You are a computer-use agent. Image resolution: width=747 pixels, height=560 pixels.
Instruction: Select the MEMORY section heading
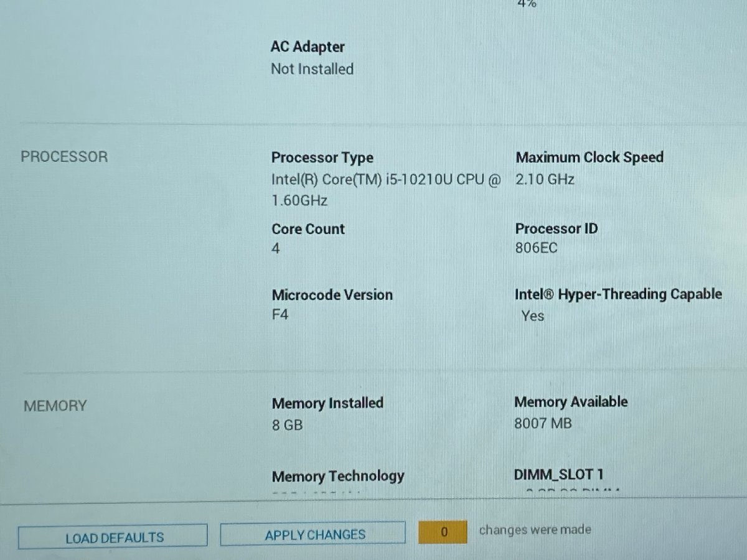coord(55,406)
